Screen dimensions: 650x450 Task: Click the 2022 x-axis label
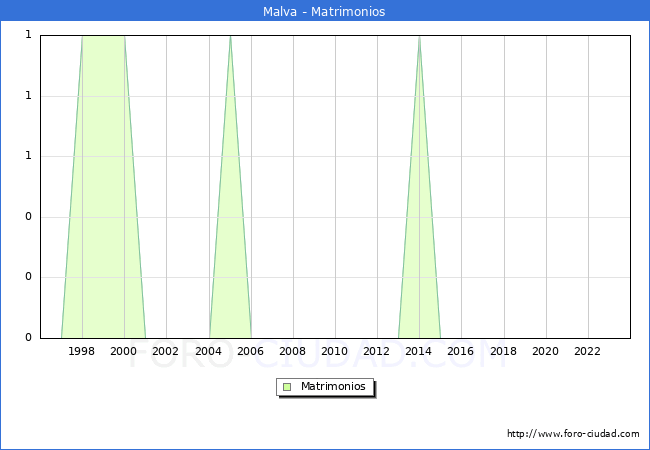point(588,351)
